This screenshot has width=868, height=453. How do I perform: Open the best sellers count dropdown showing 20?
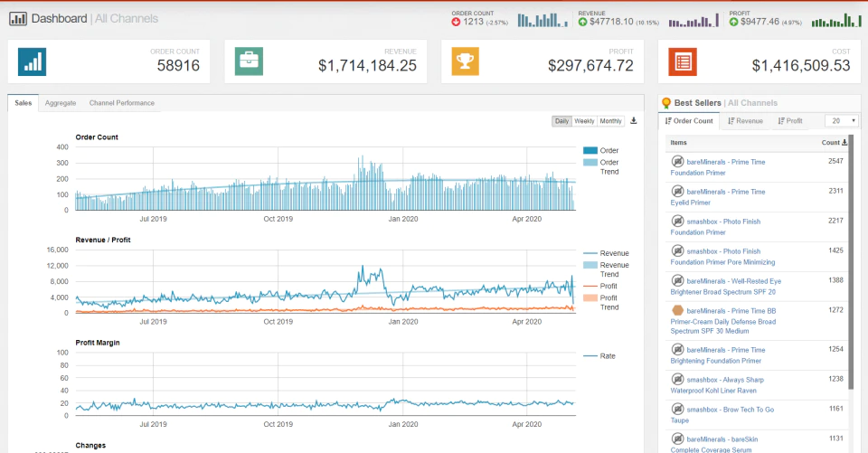click(842, 121)
